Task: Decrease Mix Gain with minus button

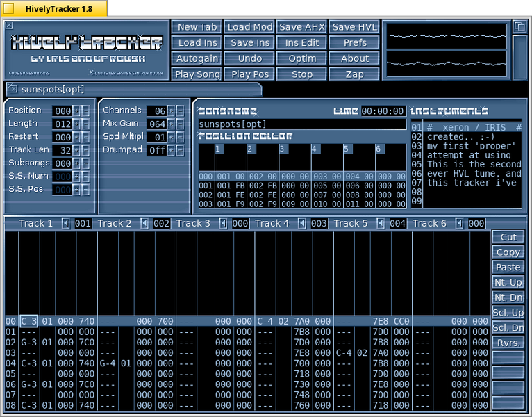Action: click(180, 124)
